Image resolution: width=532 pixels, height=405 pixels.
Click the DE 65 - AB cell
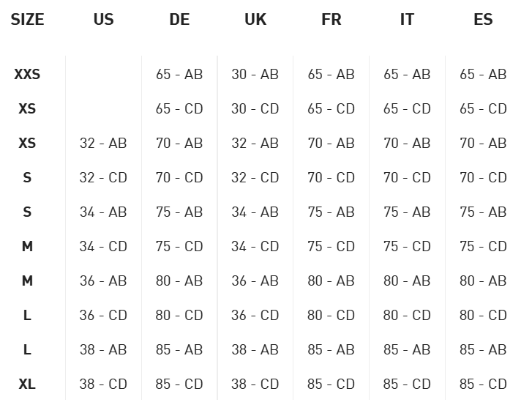tap(179, 74)
